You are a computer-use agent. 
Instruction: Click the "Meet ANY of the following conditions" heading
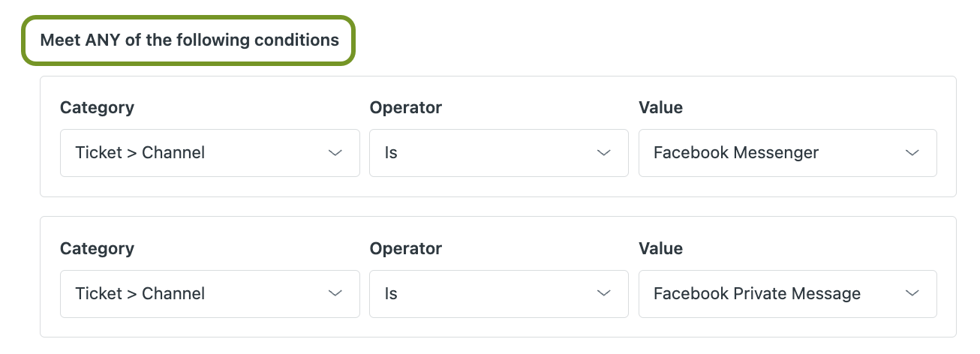pos(189,40)
